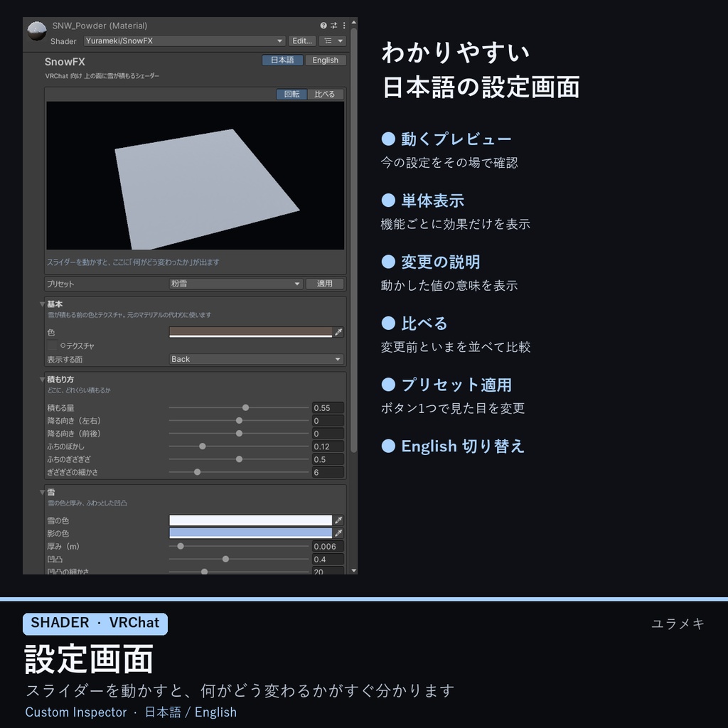Open the material presets slider icon
The width and height of the screenshot is (728, 728).
point(334,26)
